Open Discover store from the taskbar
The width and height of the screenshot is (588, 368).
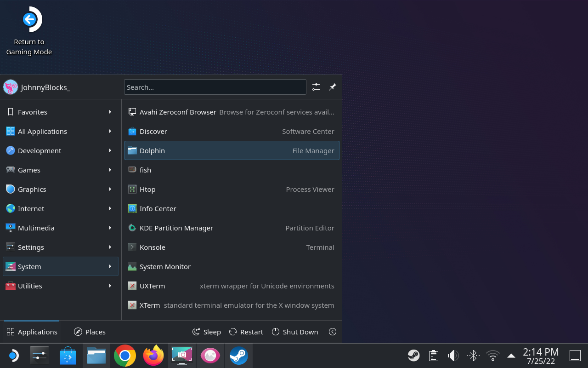(68, 356)
